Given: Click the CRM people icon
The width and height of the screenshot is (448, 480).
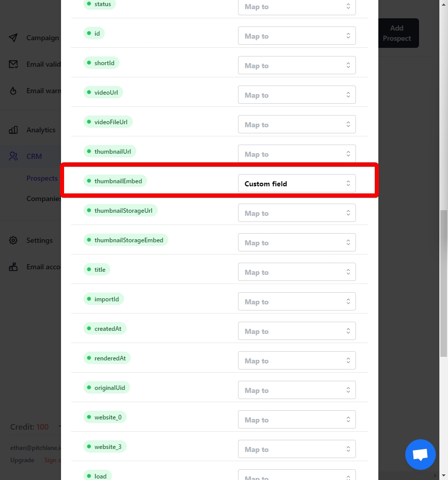Looking at the screenshot, I should 14,156.
